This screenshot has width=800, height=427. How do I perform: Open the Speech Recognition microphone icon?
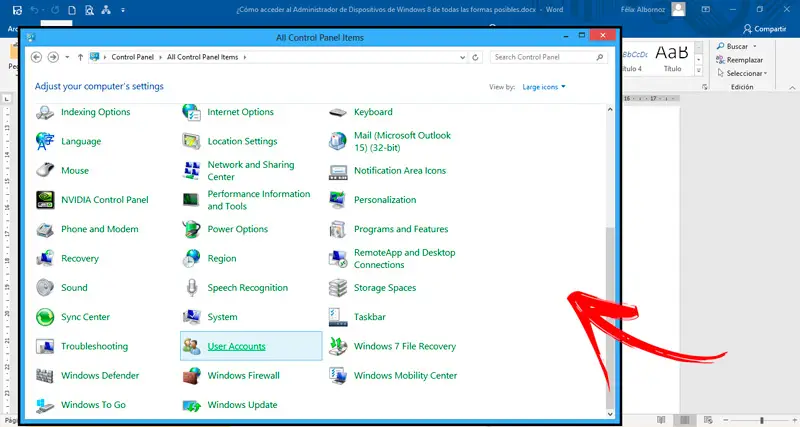point(191,288)
